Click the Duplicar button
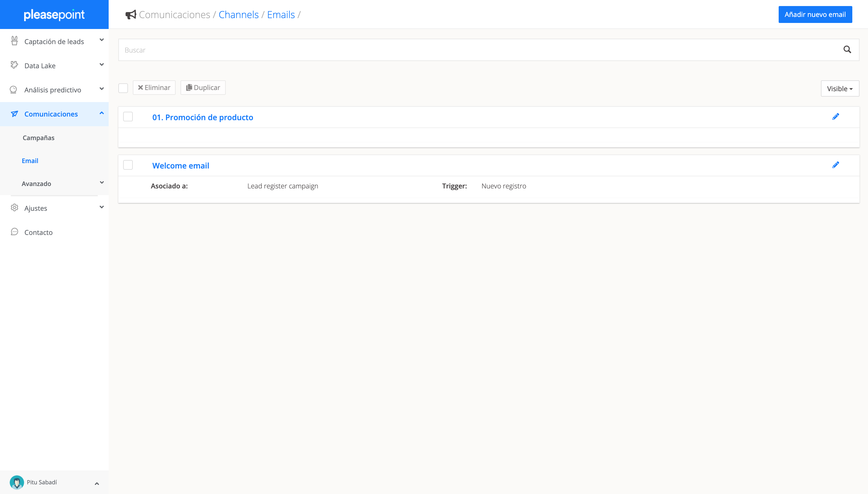This screenshot has width=868, height=494. point(203,88)
